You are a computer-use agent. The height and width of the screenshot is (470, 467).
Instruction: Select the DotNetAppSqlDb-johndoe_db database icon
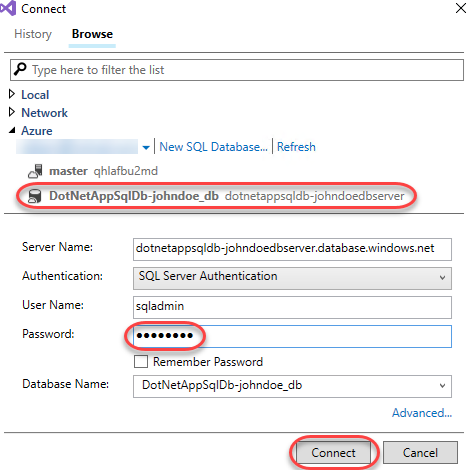(x=35, y=196)
